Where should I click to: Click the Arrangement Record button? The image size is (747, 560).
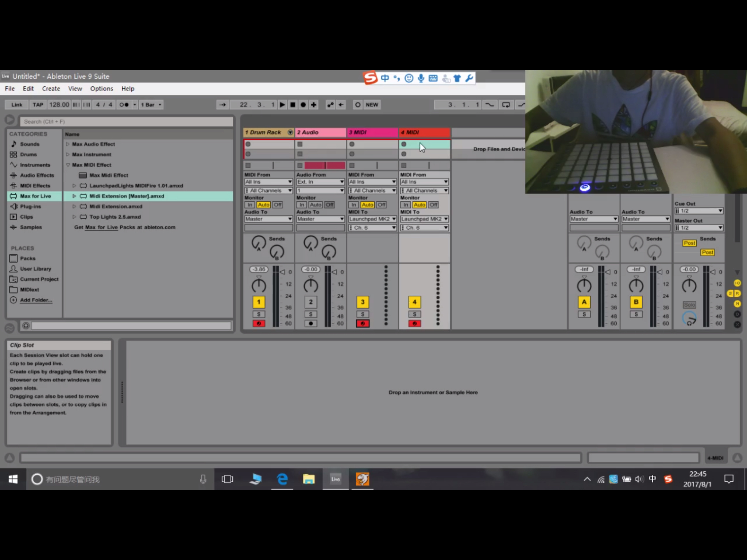[303, 105]
